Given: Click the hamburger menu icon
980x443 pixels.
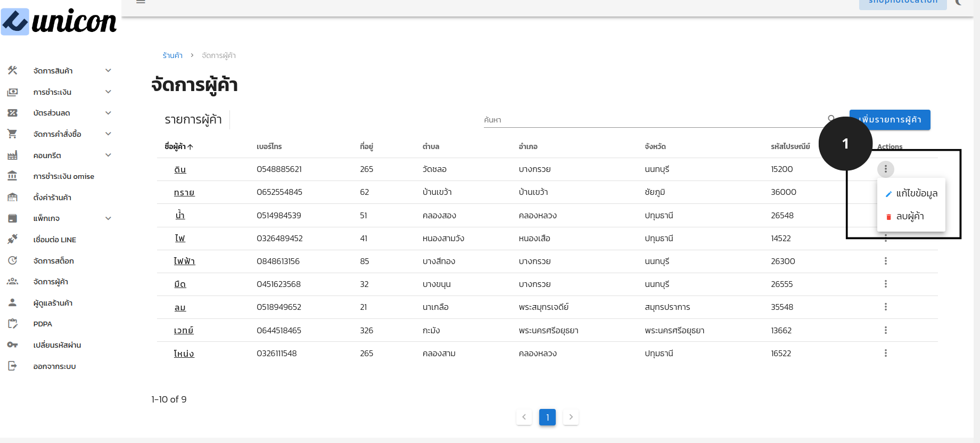Looking at the screenshot, I should coord(141,2).
